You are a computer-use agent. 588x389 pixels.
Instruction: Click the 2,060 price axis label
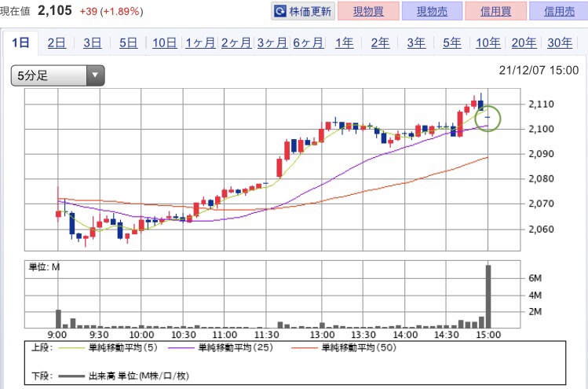(x=541, y=229)
